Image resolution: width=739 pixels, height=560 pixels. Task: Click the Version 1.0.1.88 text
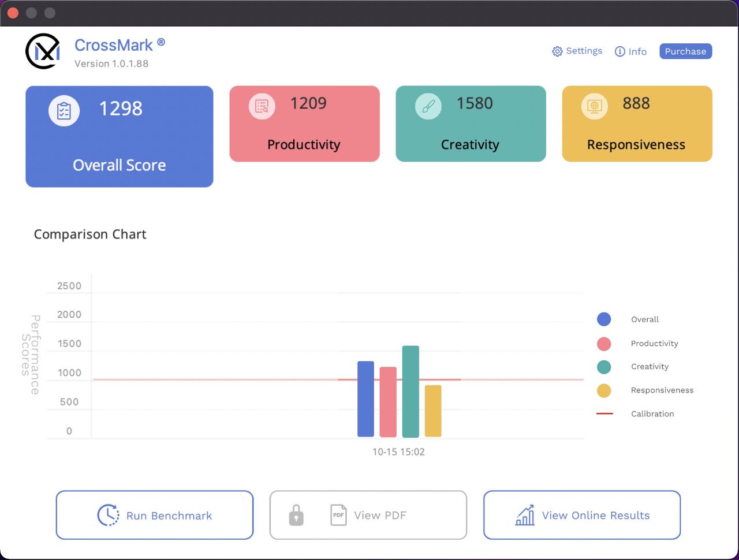(x=111, y=64)
